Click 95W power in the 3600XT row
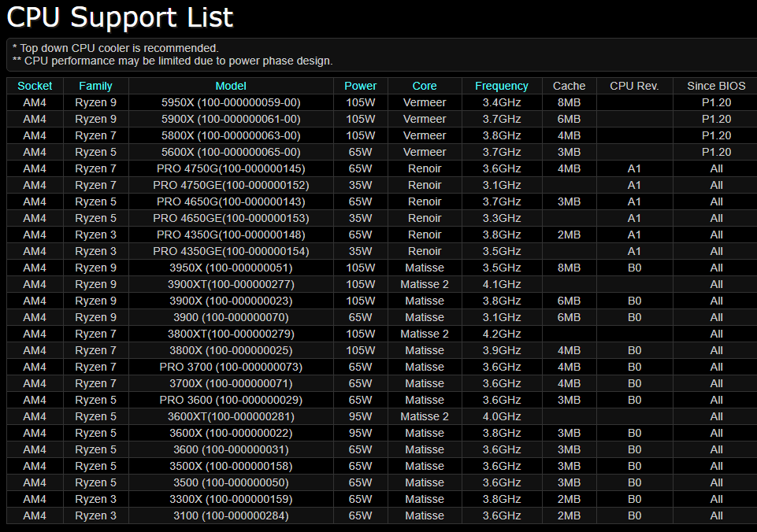757x532 pixels. pos(360,416)
